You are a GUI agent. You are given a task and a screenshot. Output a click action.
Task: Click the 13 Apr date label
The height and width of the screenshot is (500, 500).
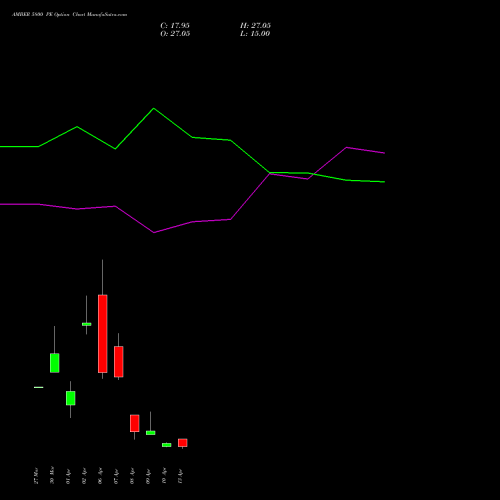(x=180, y=477)
